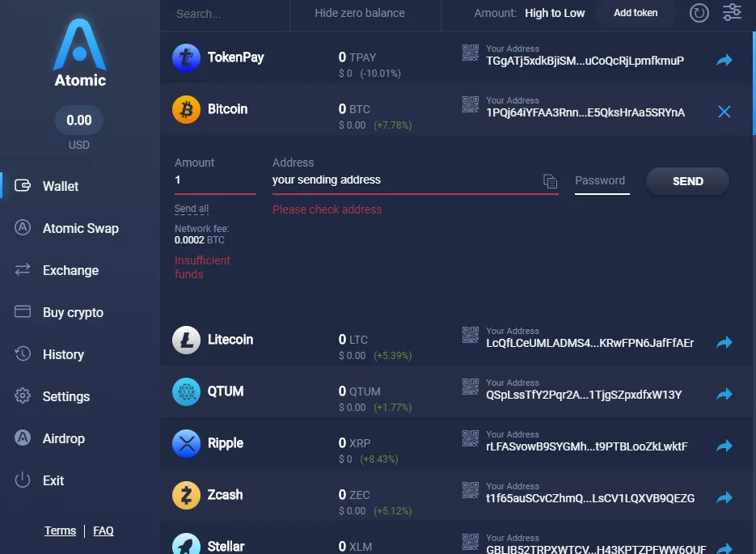This screenshot has width=756, height=554.
Task: Copy Ripple address rLFASvowB9SYGMh...
Action: [x=587, y=446]
